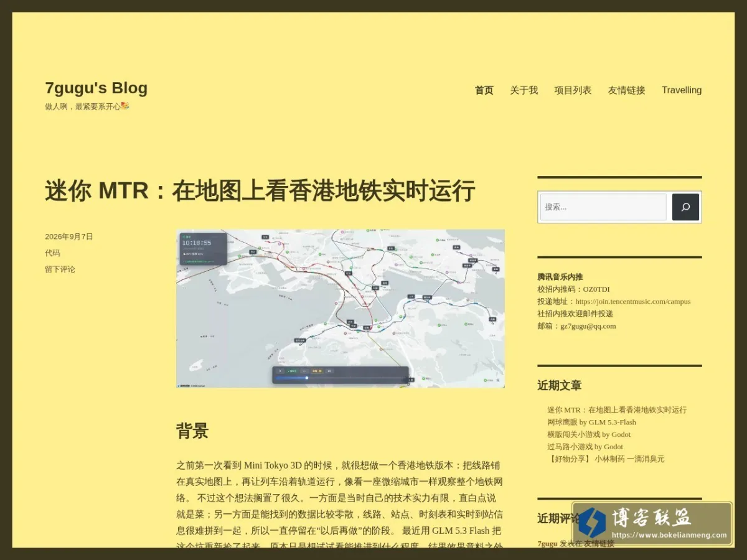
Task: Click the 博客联盟 badge logo
Action: pyautogui.click(x=652, y=523)
